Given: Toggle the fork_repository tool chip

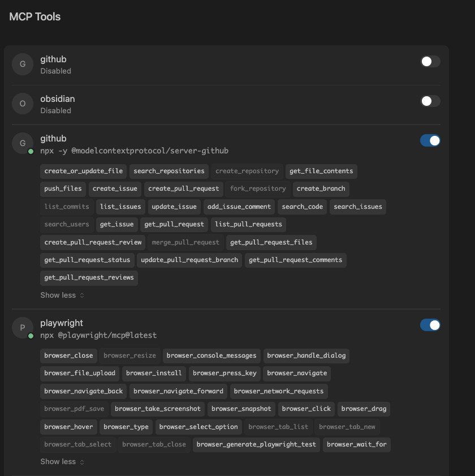Looking at the screenshot, I should click(x=257, y=188).
